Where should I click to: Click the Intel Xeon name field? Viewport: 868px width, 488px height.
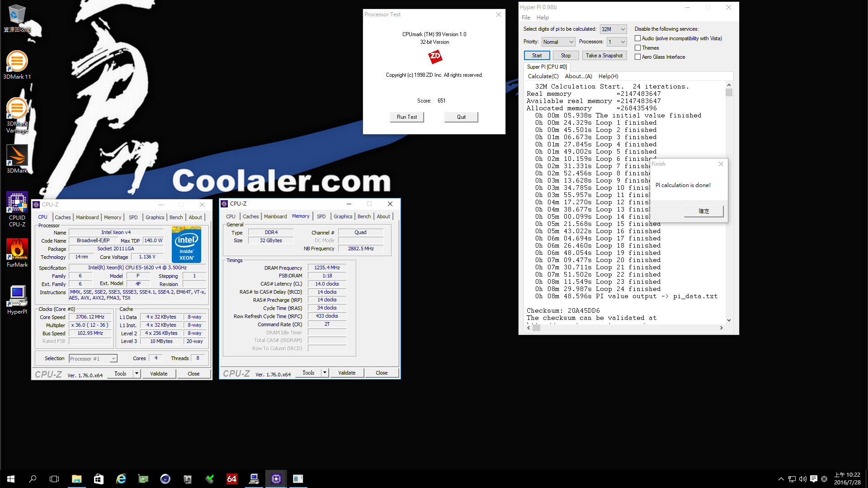(116, 232)
